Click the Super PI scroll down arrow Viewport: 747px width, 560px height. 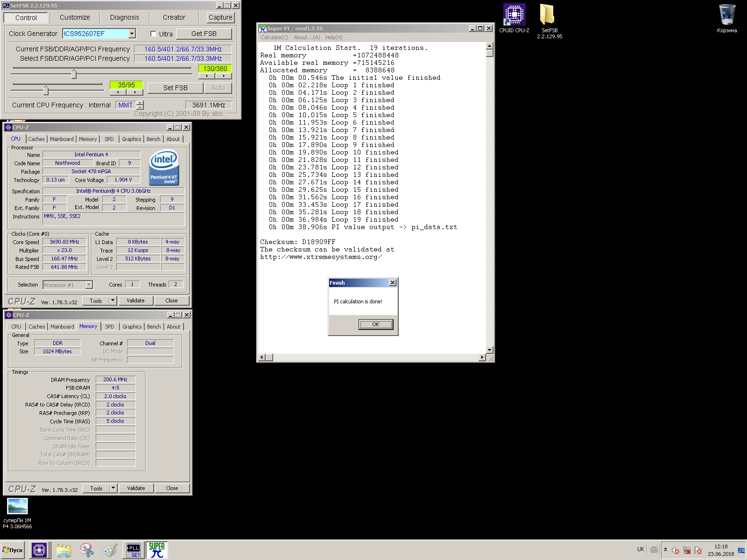tap(489, 350)
